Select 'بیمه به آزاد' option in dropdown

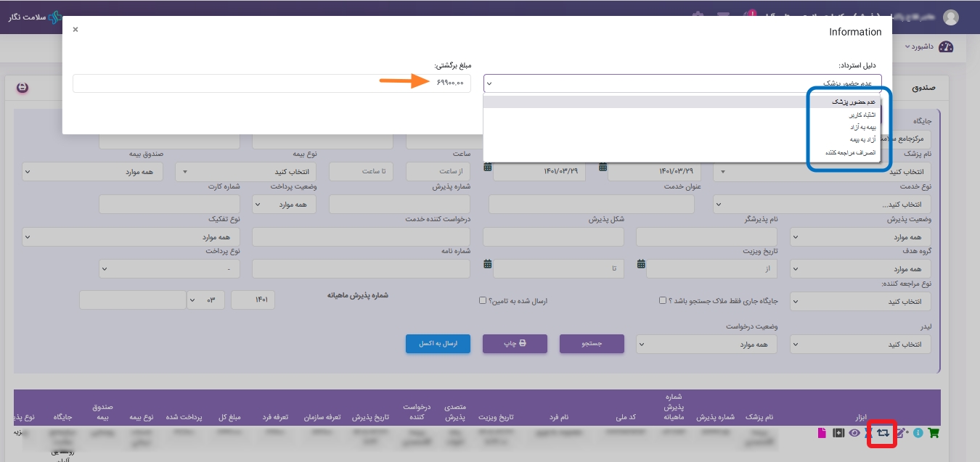(x=862, y=127)
